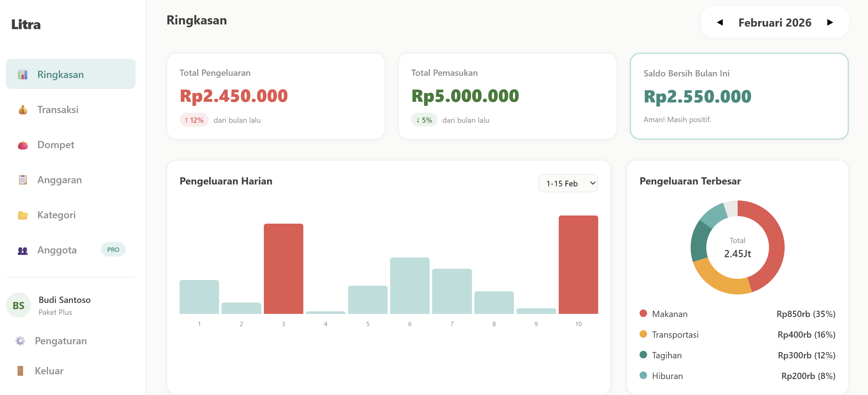The image size is (868, 395).
Task: Click the bar for day 1
Action: 199,297
